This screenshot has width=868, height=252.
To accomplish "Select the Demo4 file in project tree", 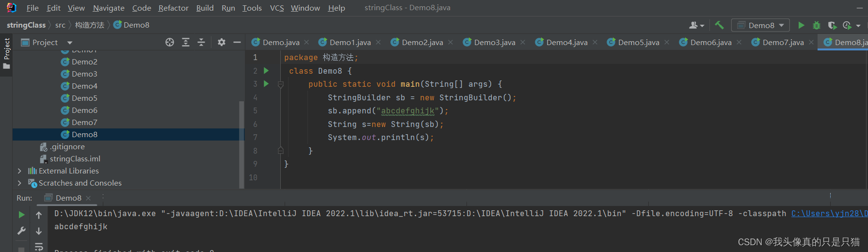I will click(x=84, y=86).
